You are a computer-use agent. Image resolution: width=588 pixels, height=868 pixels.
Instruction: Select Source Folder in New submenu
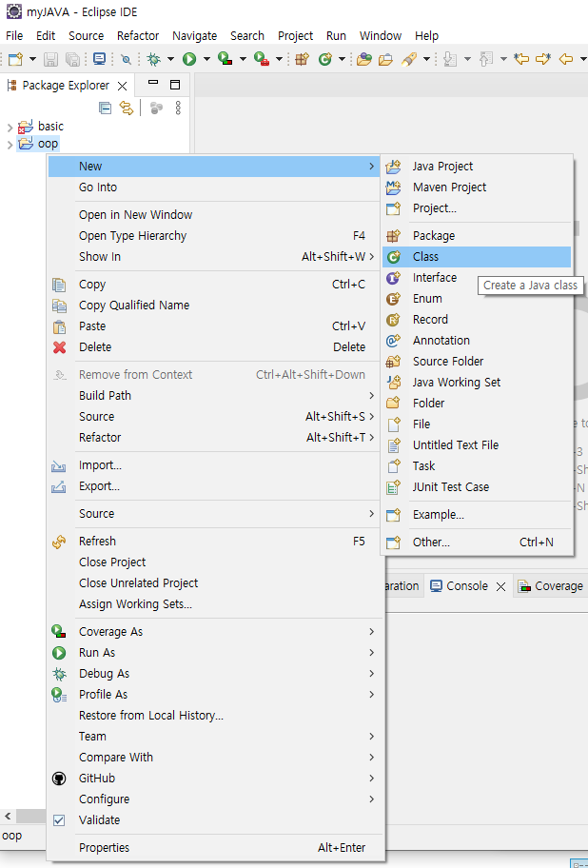477,362
